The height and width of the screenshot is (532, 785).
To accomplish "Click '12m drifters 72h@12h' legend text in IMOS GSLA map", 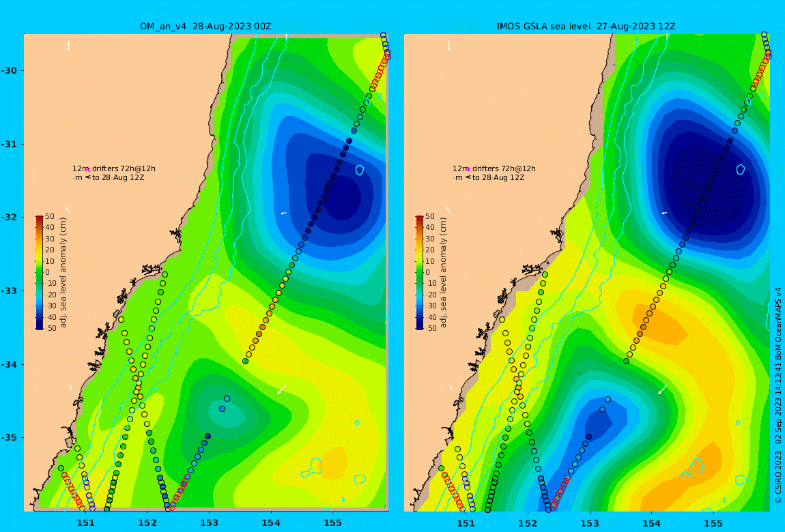I will click(494, 169).
